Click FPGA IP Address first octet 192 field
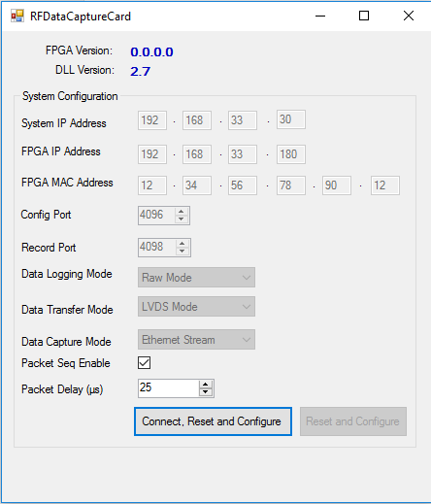This screenshot has width=431, height=504. pyautogui.click(x=152, y=154)
